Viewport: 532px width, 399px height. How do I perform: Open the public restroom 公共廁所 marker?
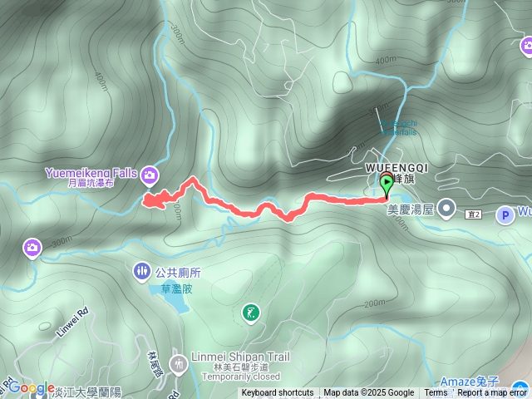(142, 272)
